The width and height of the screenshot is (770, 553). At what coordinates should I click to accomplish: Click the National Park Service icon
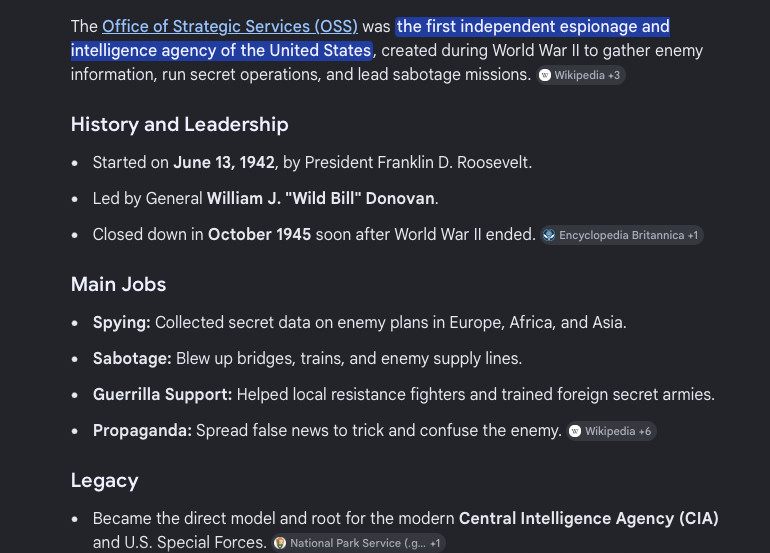pos(280,543)
